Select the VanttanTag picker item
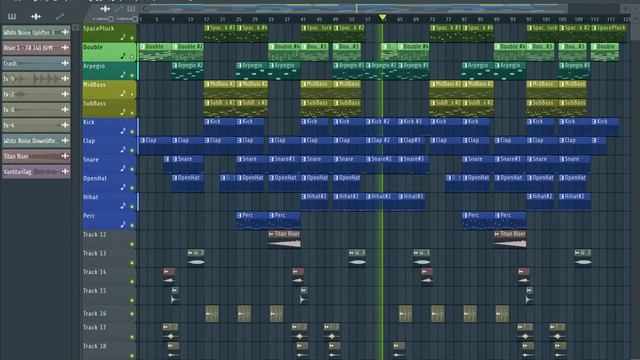 click(36, 171)
